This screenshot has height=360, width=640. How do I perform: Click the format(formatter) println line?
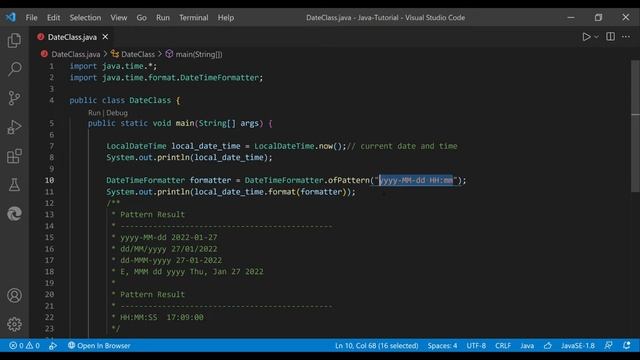[231, 191]
